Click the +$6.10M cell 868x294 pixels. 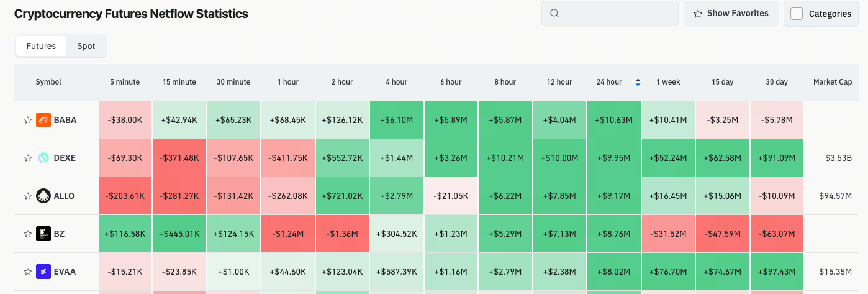[x=397, y=120]
